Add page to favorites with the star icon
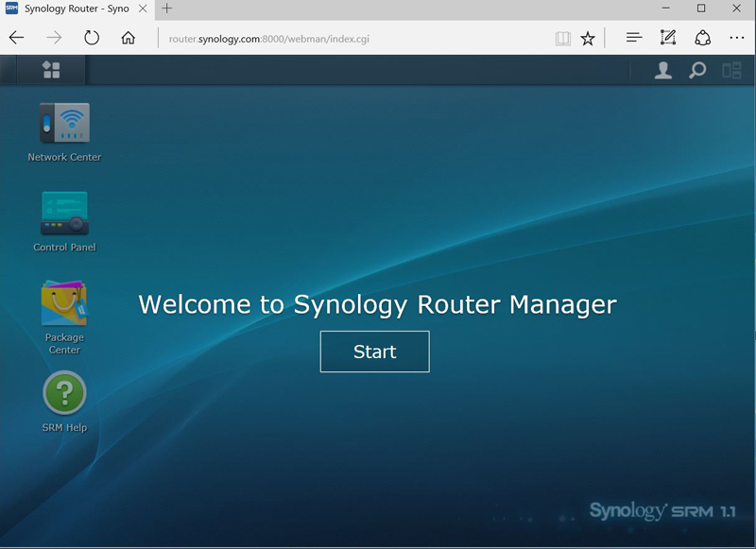Screen dimensions: 756x549 (588, 39)
